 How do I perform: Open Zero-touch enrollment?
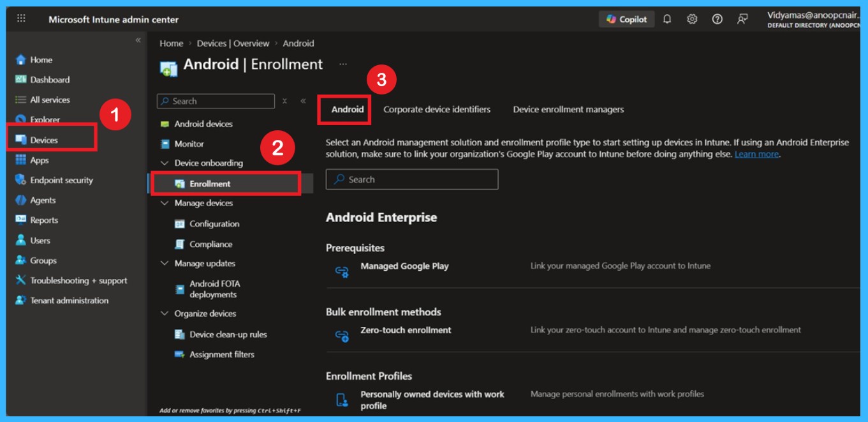pyautogui.click(x=406, y=330)
